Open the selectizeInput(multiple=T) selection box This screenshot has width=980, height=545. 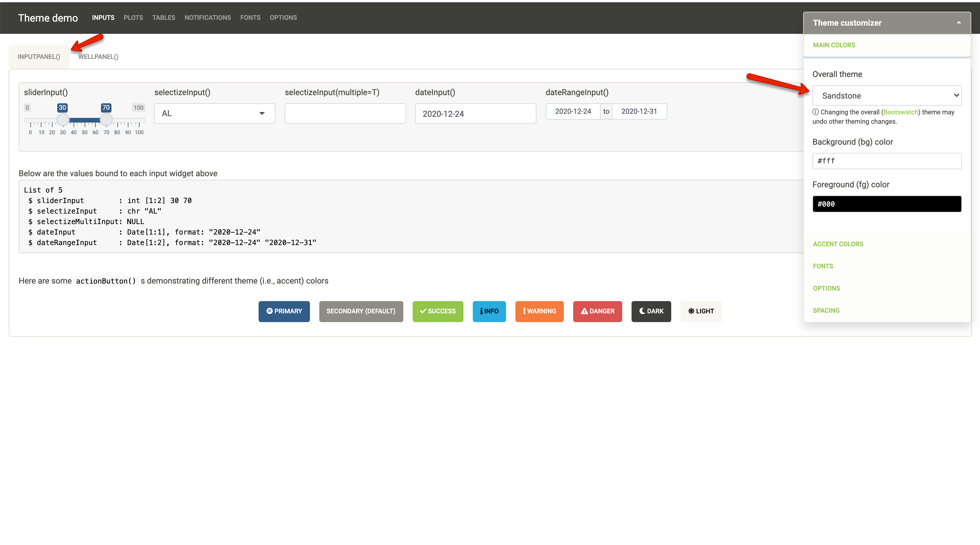pos(345,113)
